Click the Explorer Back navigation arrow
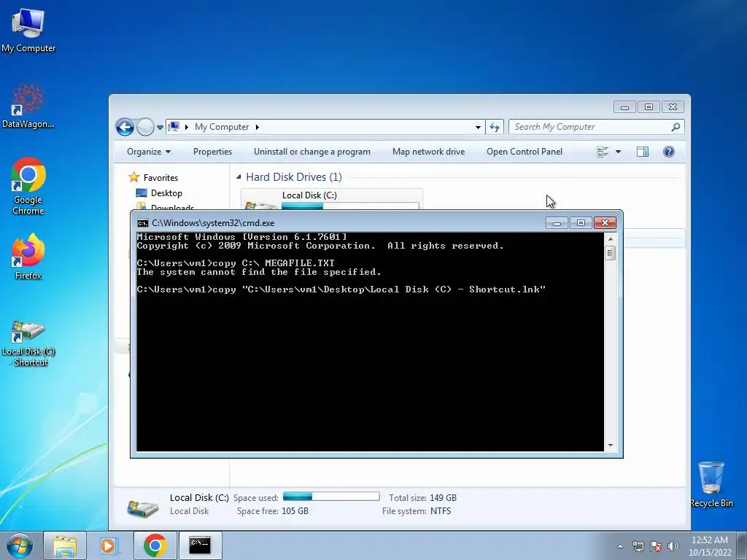Image resolution: width=747 pixels, height=560 pixels. pyautogui.click(x=125, y=127)
